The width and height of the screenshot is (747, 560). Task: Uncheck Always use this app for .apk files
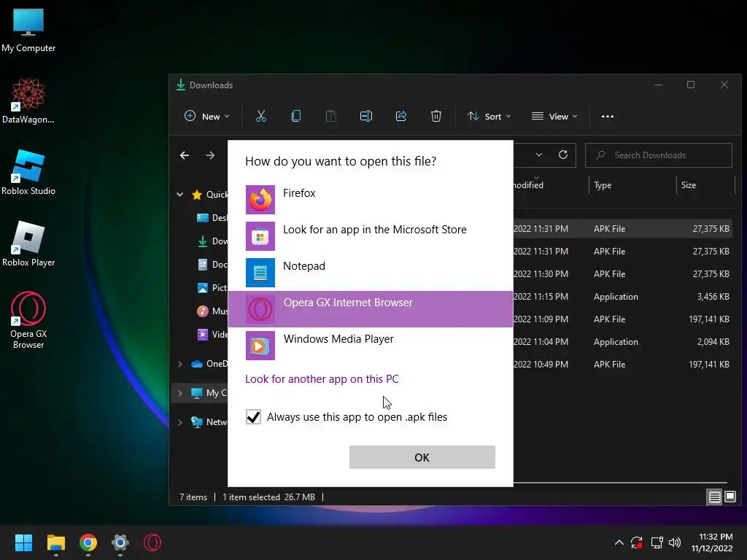click(253, 417)
